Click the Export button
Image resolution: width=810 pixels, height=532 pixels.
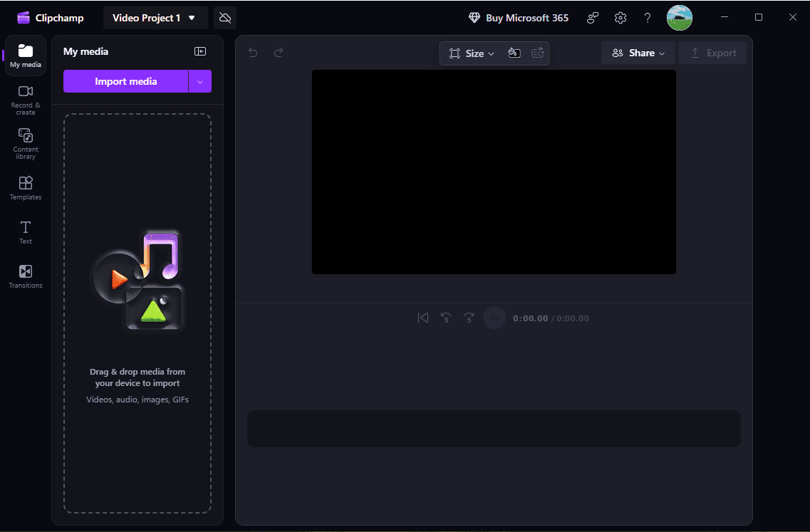coord(712,52)
